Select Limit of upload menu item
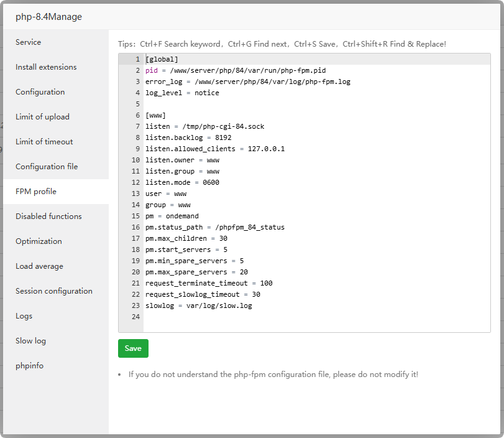Screen dimensions: 504x438 click(x=42, y=117)
